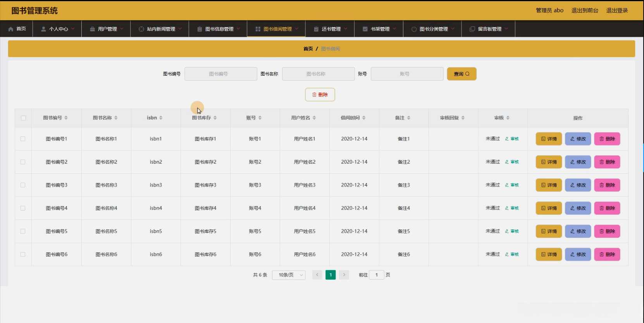Check the row checkbox for 图书编号5
644x323 pixels.
click(23, 231)
